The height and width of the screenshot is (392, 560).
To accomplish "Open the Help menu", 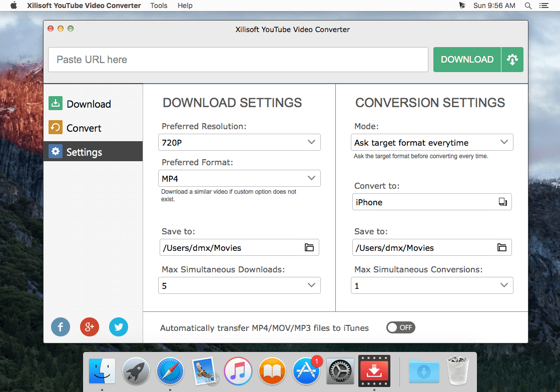I will [185, 6].
